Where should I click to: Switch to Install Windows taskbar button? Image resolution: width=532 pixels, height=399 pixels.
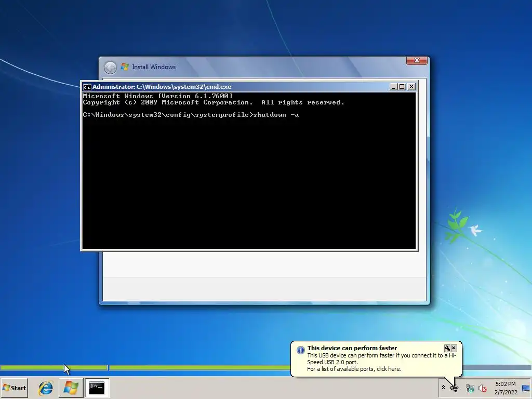pyautogui.click(x=71, y=388)
